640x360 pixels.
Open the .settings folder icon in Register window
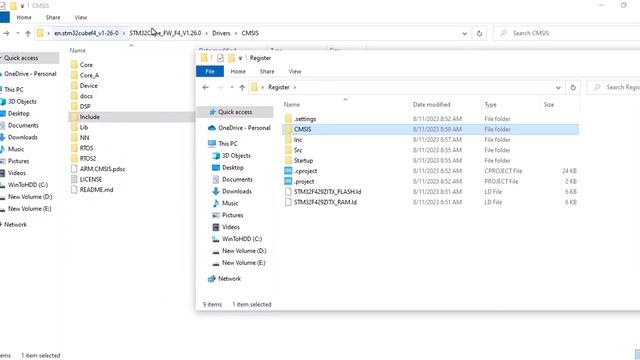[288, 119]
